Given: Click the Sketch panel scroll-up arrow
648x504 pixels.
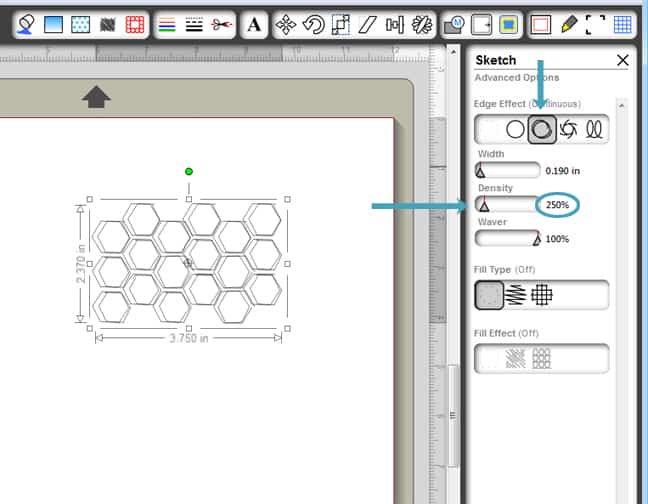Looking at the screenshot, I should [621, 105].
